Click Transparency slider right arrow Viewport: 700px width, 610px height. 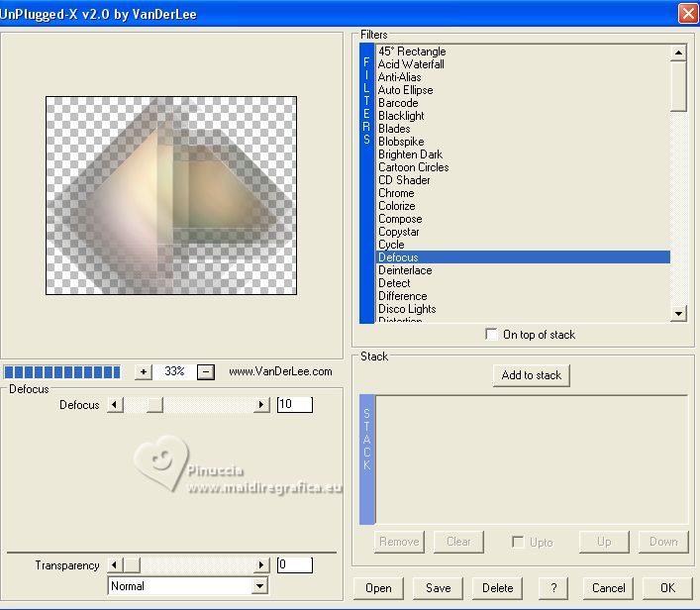point(261,564)
